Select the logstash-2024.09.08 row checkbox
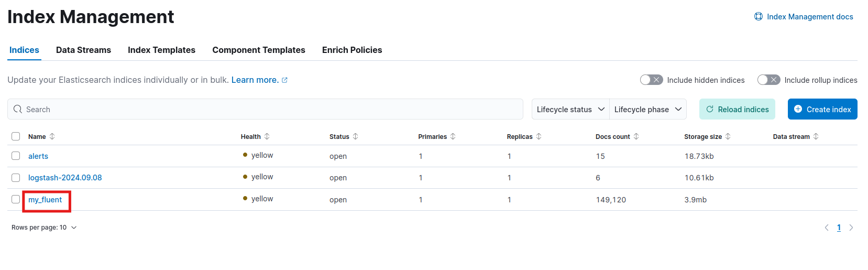The height and width of the screenshot is (270, 868). tap(16, 178)
